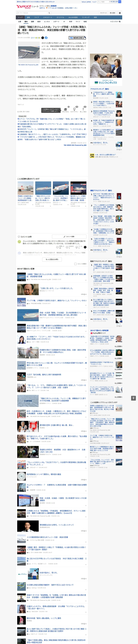Image resolution: width=138 pixels, height=644 pixels.
Task: Select the オリジナル tab
Action: point(60,17)
